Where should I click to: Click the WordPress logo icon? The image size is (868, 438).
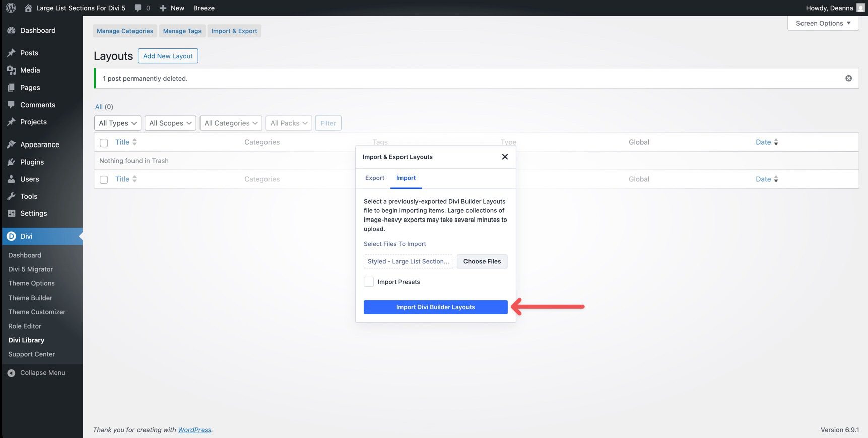(x=11, y=8)
